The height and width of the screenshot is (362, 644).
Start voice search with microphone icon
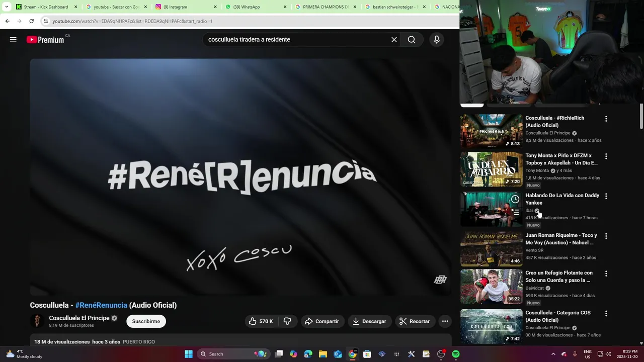437,40
